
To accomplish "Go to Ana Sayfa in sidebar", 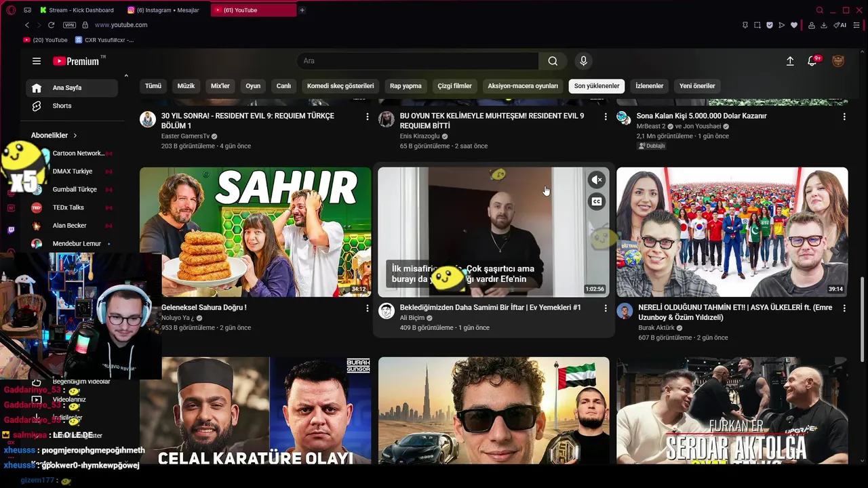I will 72,87.
